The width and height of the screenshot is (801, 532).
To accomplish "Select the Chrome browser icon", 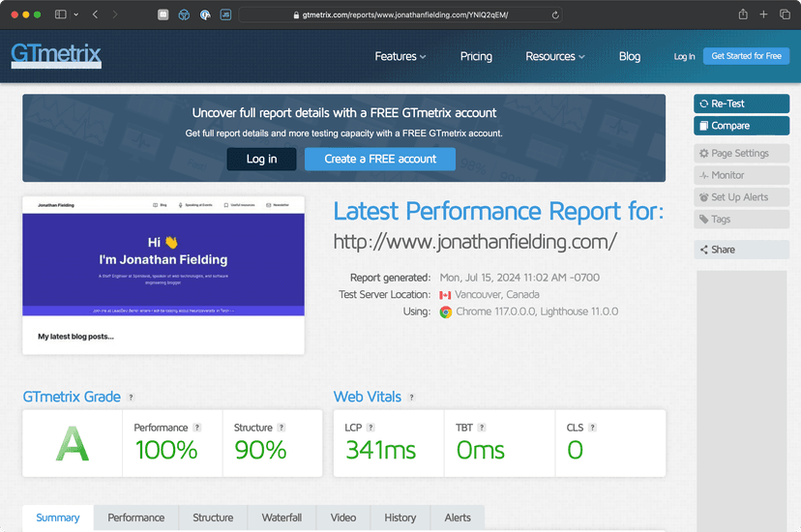I will coord(445,312).
